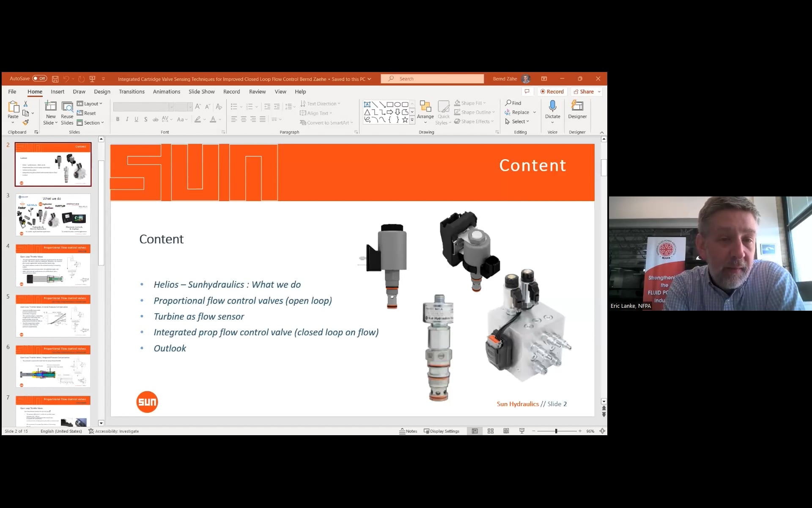Expand the Shape Fill dropdown

click(x=470, y=103)
